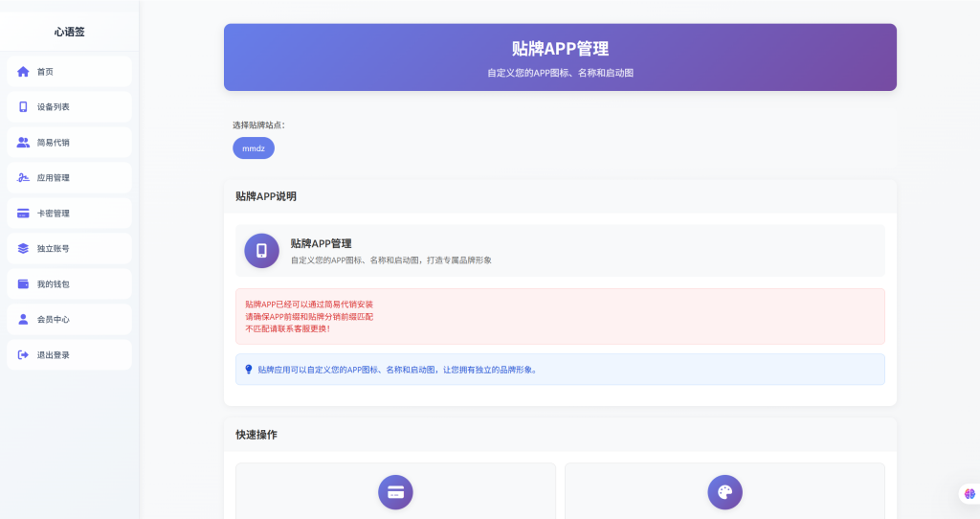980x519 pixels.
Task: Click the wallet icon beside 我的钱包
Action: pos(23,283)
